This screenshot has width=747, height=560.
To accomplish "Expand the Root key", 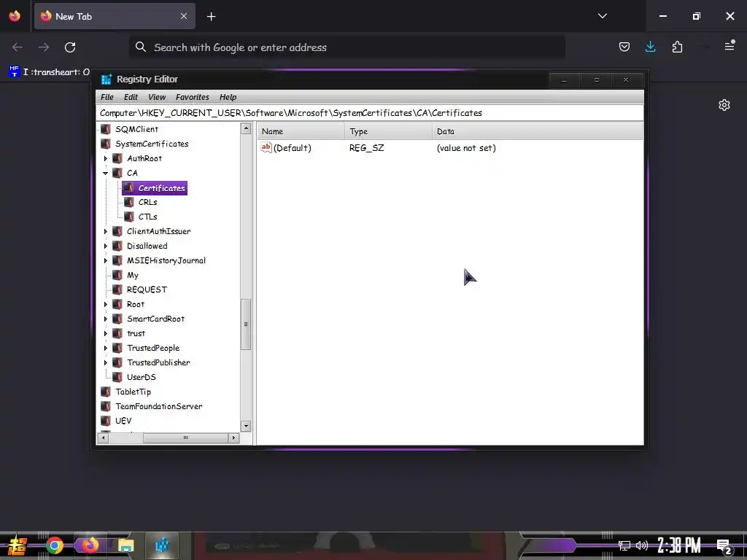I will [x=106, y=304].
